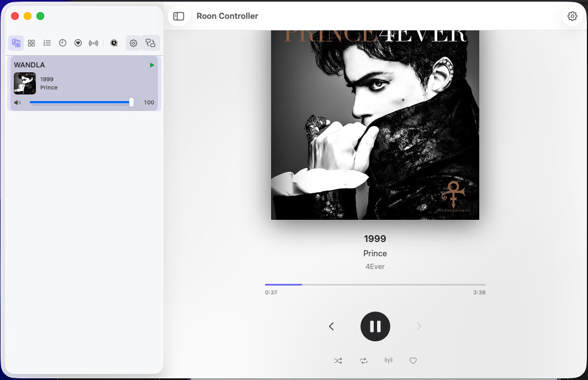Click the total duration 3:38
This screenshot has height=380, width=588.
(x=479, y=292)
